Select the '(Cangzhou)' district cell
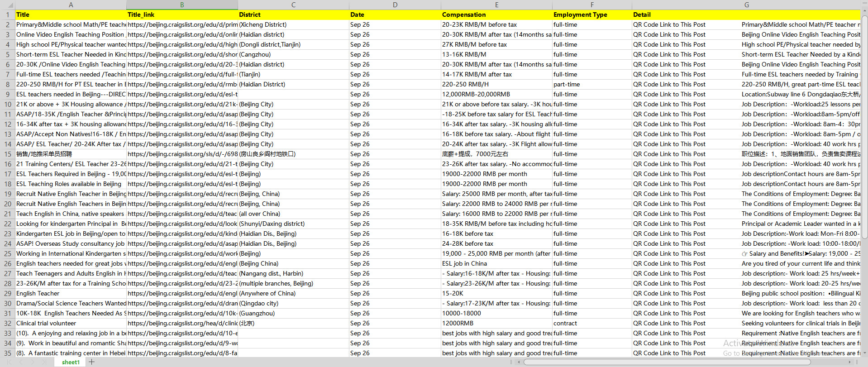This screenshot has height=367, width=868. [293, 54]
